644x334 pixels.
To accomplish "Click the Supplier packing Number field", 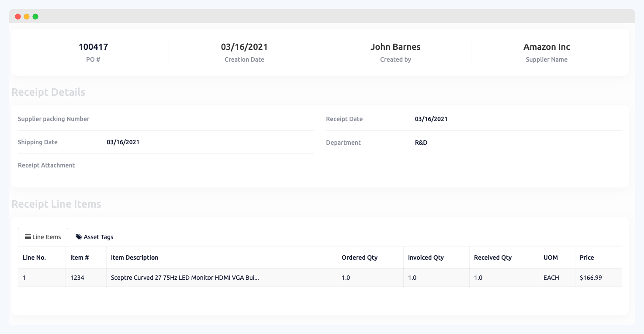I will pos(53,119).
